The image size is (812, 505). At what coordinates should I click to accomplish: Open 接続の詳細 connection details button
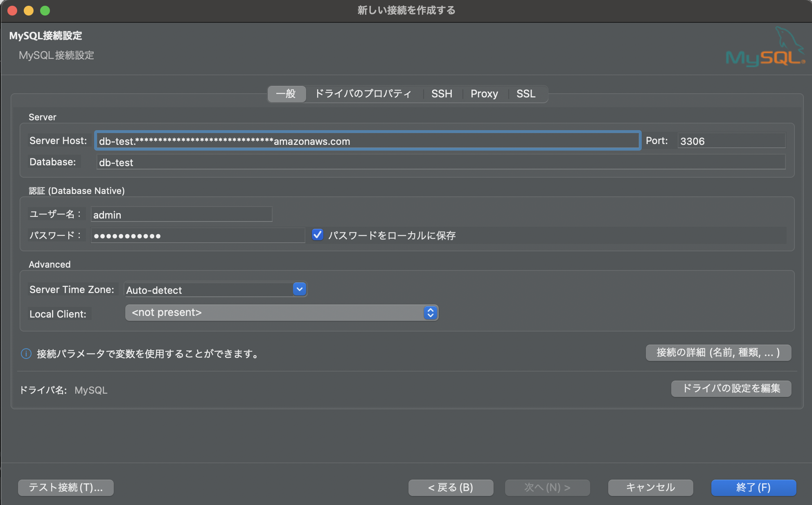(718, 352)
